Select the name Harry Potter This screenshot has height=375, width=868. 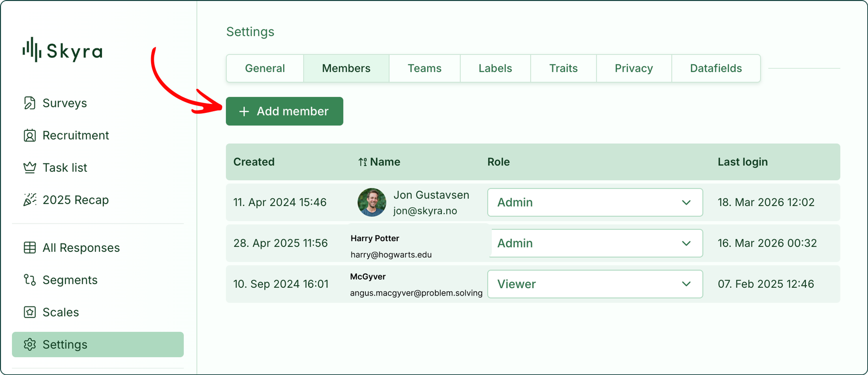coord(375,238)
